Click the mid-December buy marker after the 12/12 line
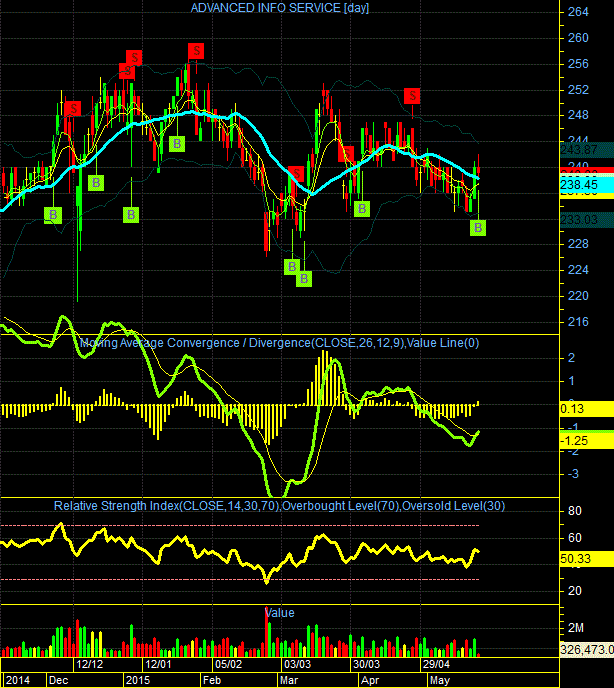The height and width of the screenshot is (688, 614). [x=96, y=183]
